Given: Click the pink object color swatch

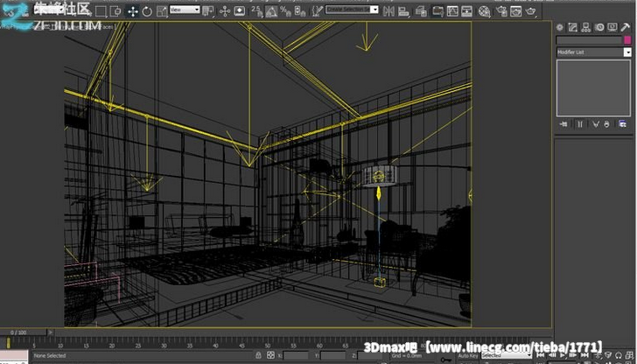Looking at the screenshot, I should 626,40.
